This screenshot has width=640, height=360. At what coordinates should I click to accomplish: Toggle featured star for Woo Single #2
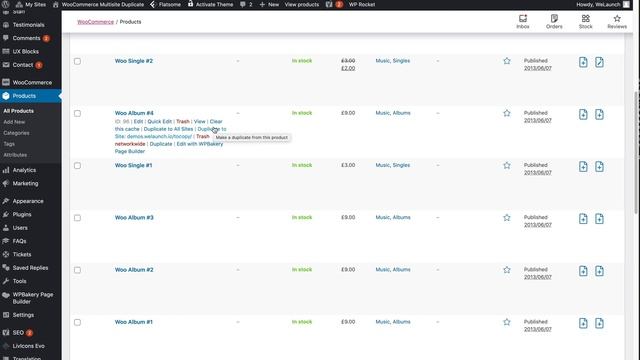click(507, 61)
